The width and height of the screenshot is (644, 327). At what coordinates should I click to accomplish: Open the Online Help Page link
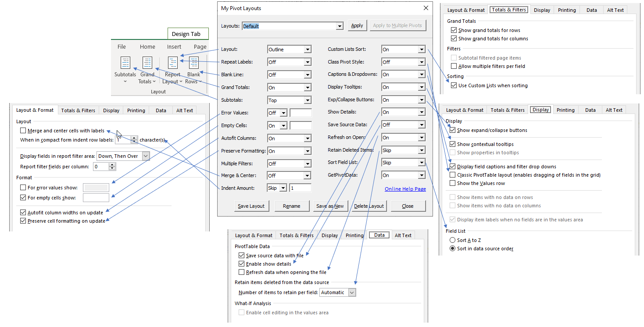coord(405,189)
